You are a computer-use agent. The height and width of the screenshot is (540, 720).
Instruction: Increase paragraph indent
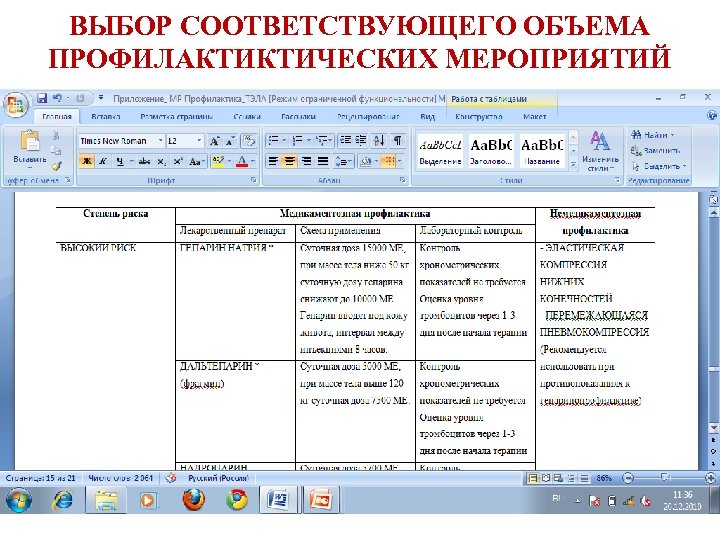[361, 140]
